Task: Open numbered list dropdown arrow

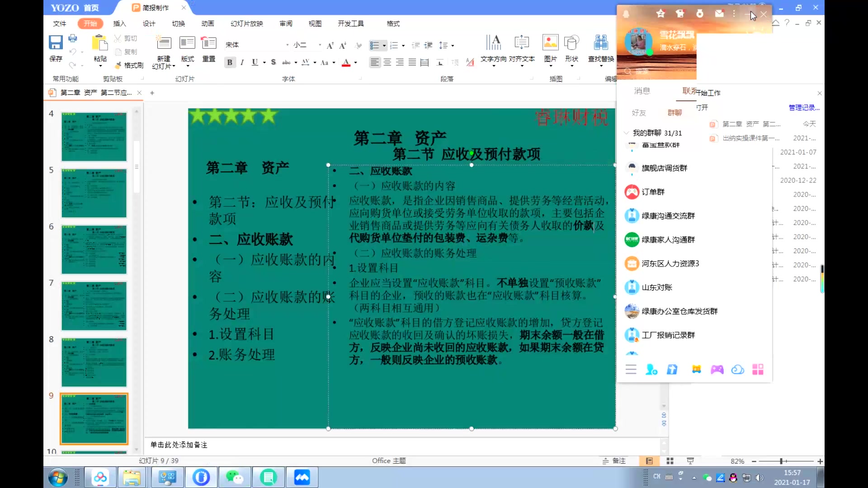Action: pos(403,46)
